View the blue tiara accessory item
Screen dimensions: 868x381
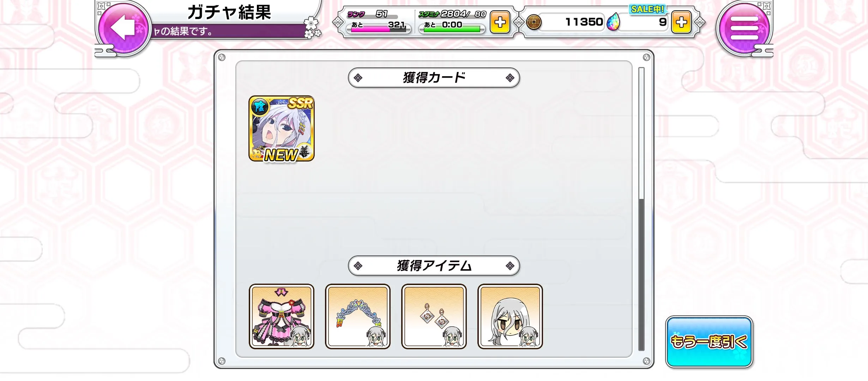(358, 316)
